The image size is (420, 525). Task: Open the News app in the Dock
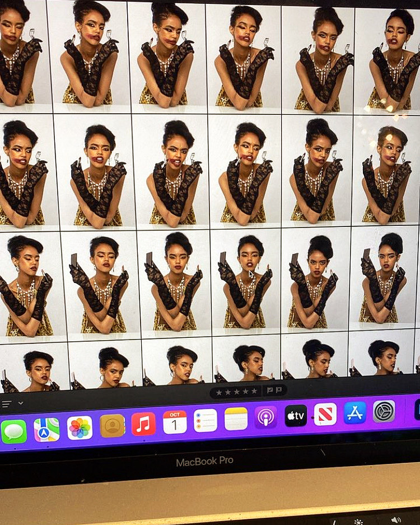[325, 414]
